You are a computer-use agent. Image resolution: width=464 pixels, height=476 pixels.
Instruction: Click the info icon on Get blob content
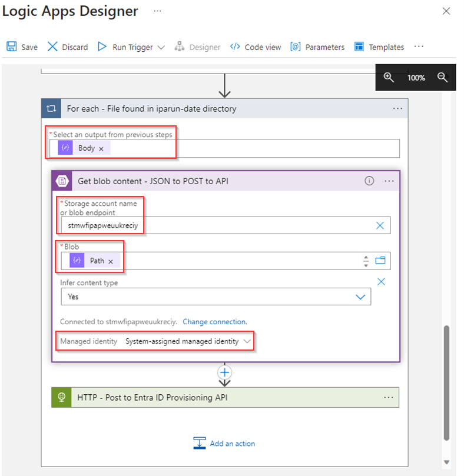(x=369, y=181)
